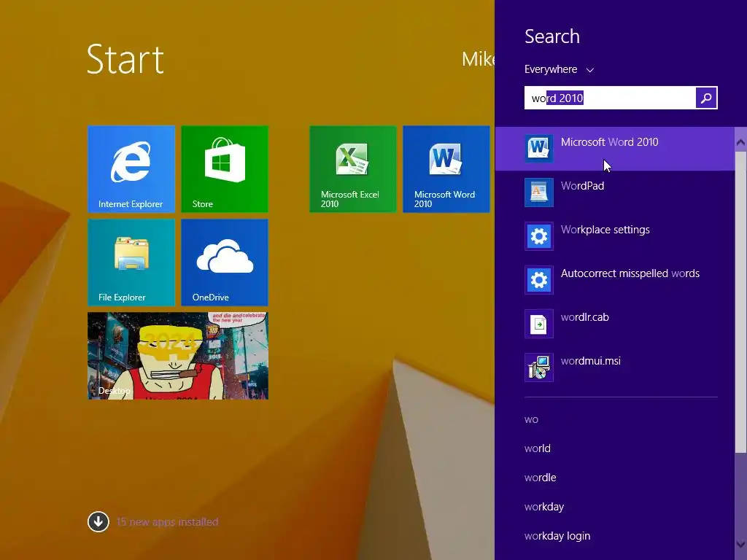Open the OneDrive tile

225,262
